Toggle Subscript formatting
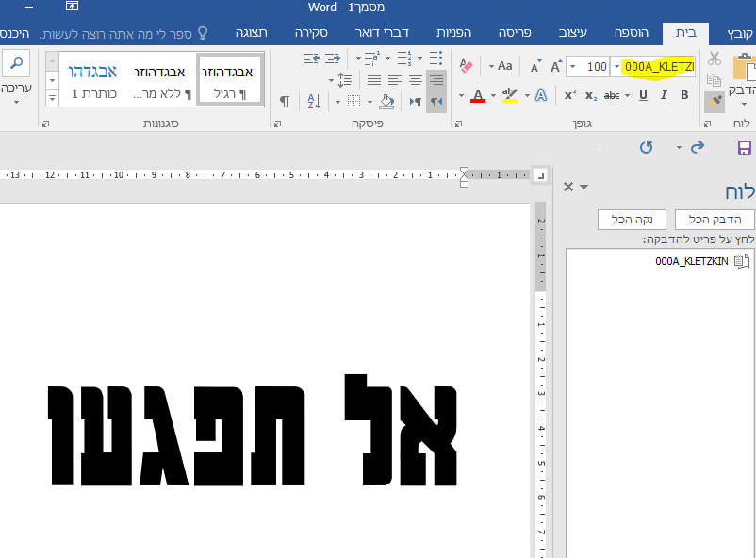The height and width of the screenshot is (558, 756). [591, 95]
